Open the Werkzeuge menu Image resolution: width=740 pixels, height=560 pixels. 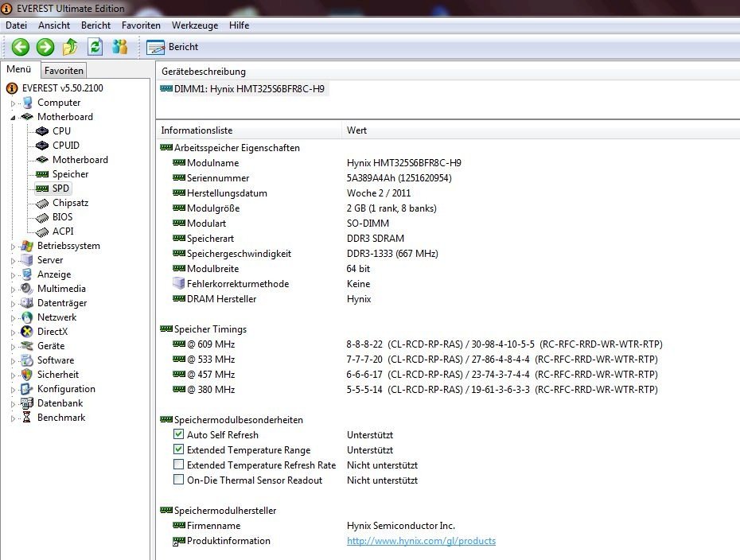(x=194, y=25)
